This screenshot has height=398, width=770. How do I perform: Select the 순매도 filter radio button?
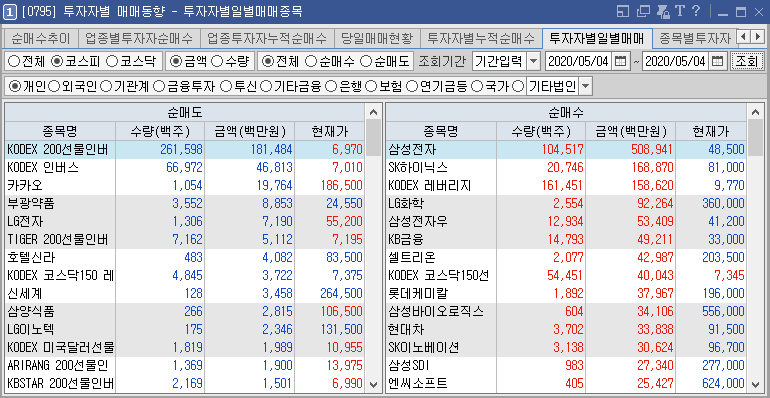click(365, 61)
